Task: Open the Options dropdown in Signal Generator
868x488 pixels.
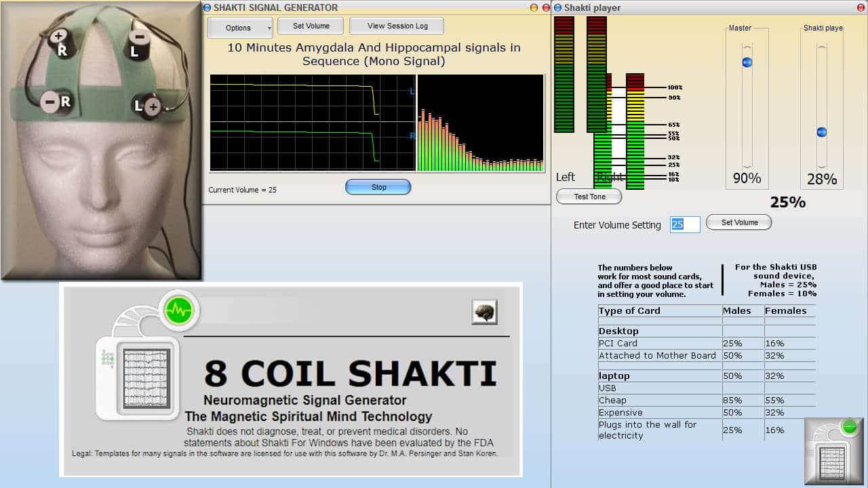Action: (240, 28)
